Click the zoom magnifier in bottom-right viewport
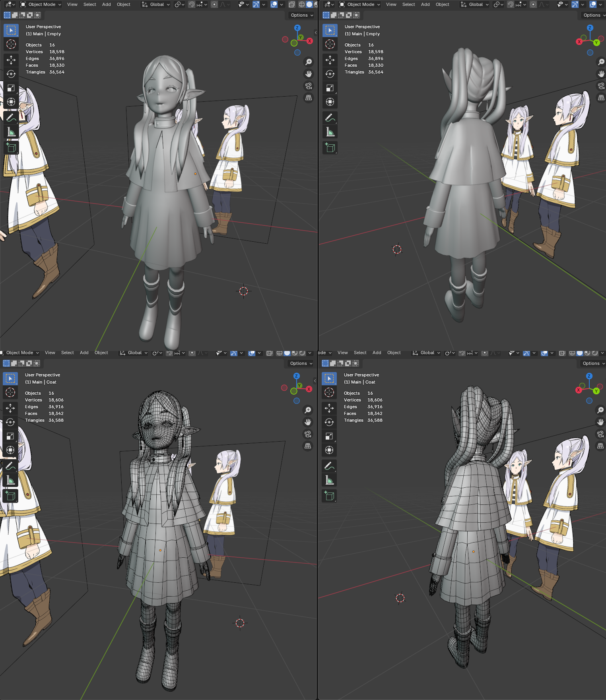This screenshot has height=700, width=606. (x=600, y=410)
